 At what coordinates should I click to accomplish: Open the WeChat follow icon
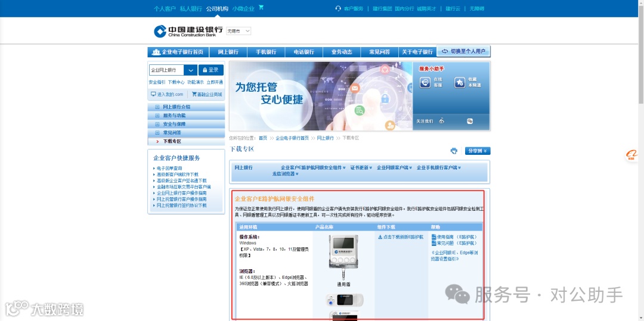click(470, 121)
